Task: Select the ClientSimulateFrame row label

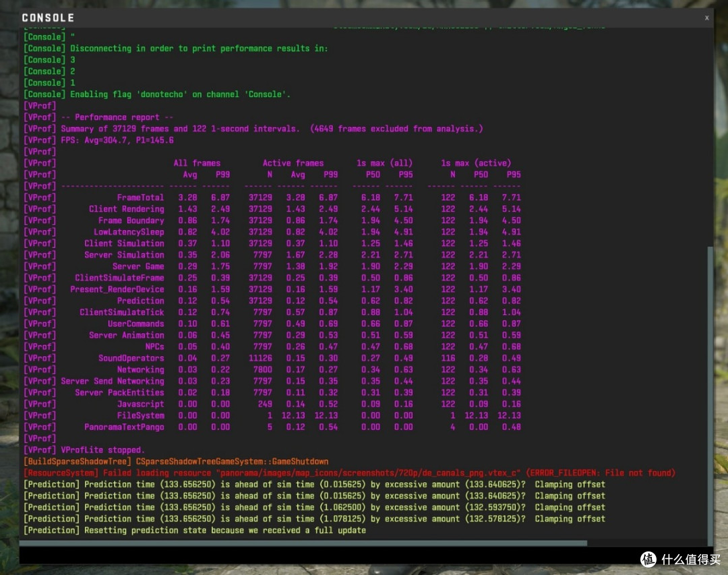Action: click(119, 278)
